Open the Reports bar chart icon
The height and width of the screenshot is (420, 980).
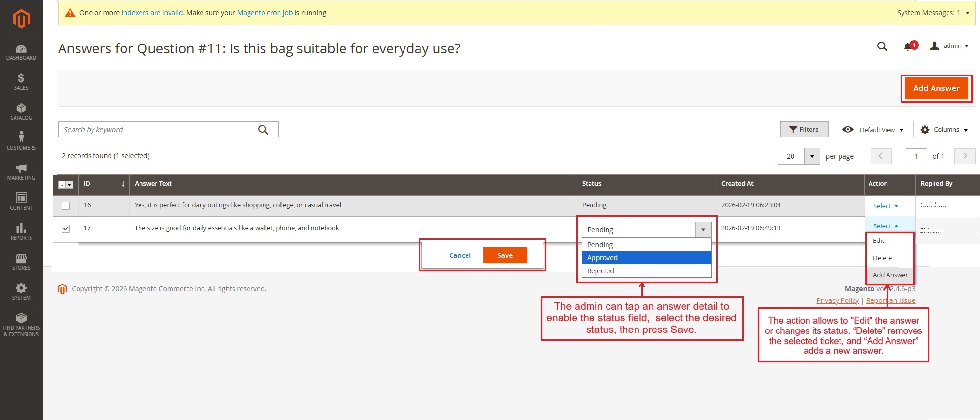[x=21, y=231]
